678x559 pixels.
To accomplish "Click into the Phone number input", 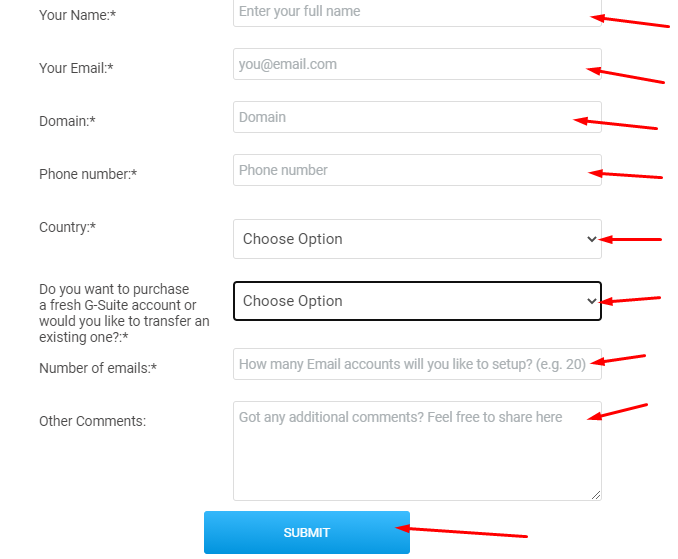I will (x=417, y=170).
